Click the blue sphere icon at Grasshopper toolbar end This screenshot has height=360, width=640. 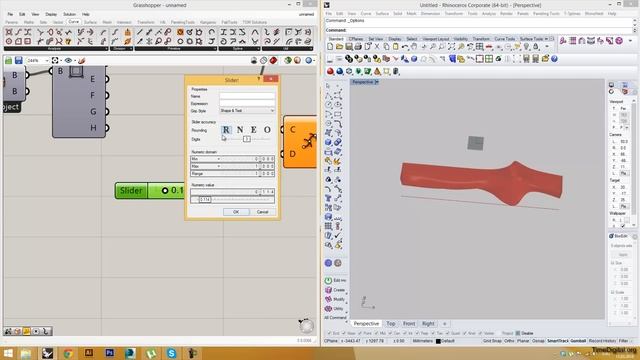pyautogui.click(x=308, y=60)
